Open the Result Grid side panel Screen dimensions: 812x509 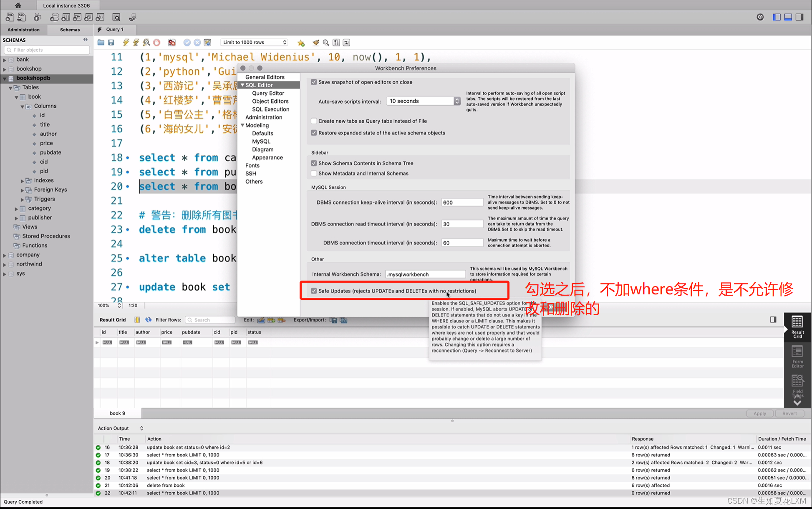(797, 327)
